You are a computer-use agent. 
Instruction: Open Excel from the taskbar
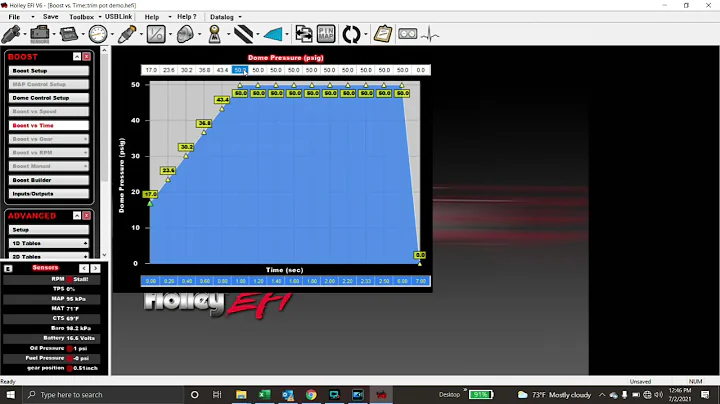click(x=264, y=395)
